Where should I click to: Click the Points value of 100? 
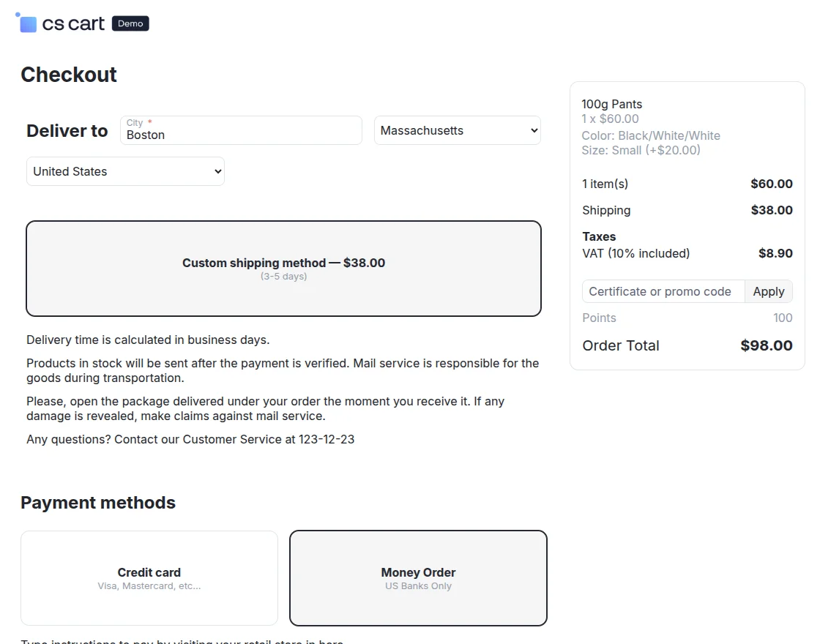pos(783,318)
